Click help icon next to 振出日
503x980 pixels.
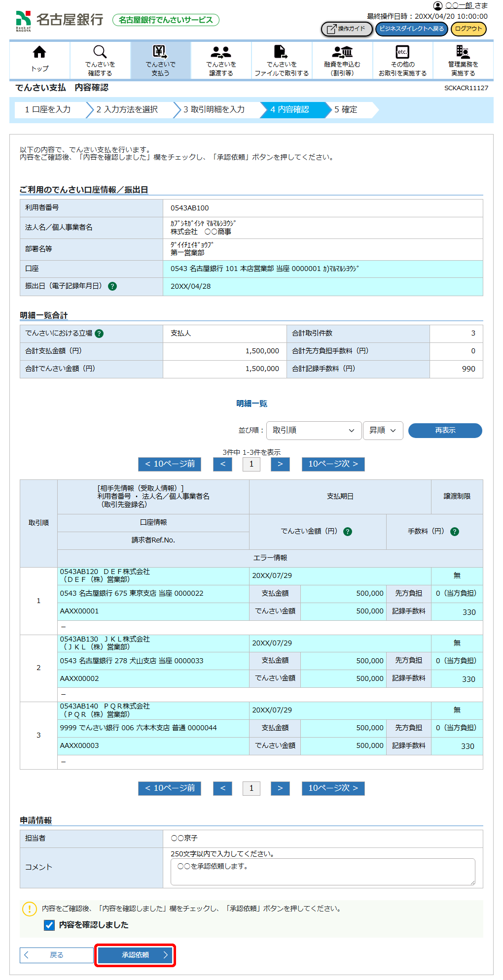point(112,286)
